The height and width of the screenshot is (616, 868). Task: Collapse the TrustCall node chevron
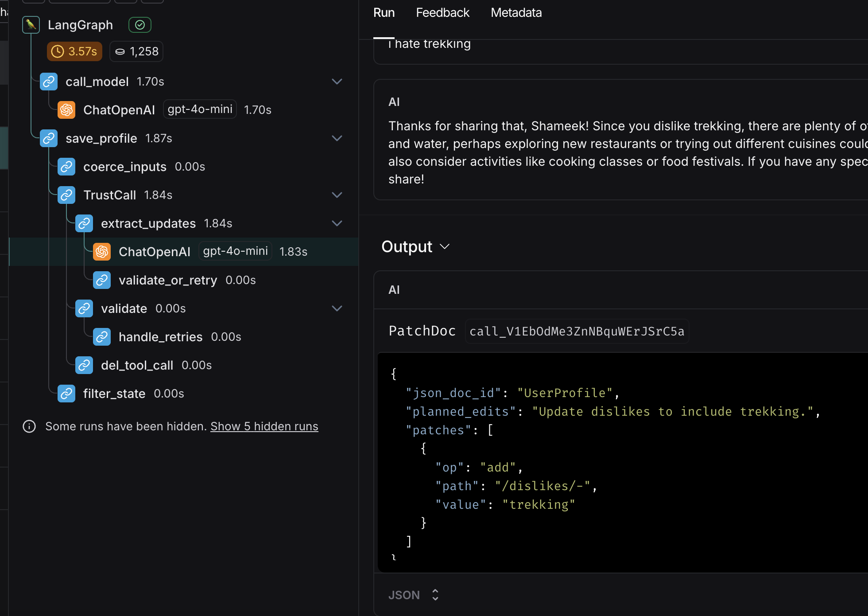(x=337, y=195)
